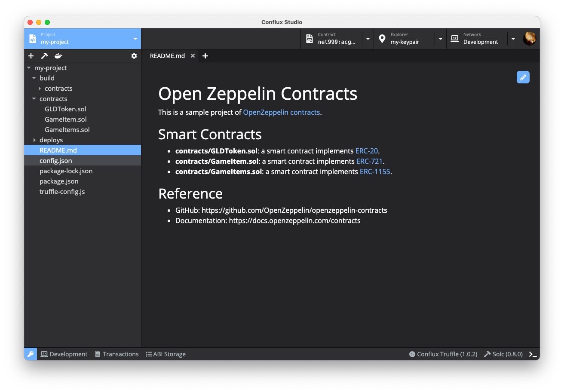Select README.md in the file tree

[x=83, y=150]
